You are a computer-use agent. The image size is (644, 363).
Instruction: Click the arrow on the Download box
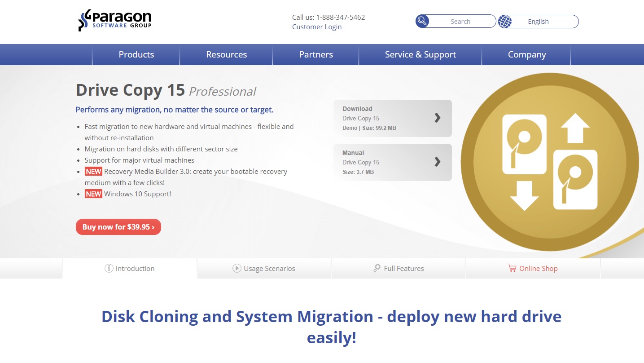click(438, 118)
